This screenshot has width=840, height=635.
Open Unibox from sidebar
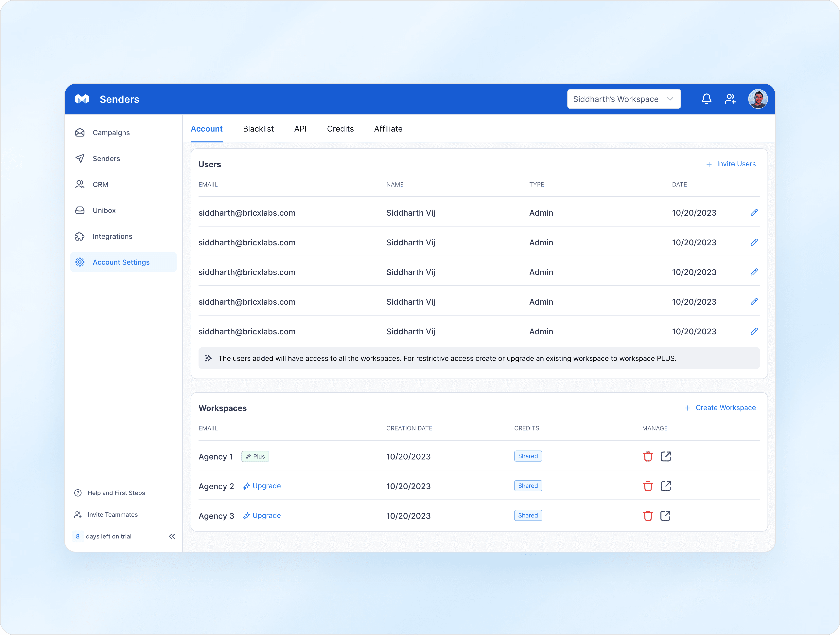(104, 210)
